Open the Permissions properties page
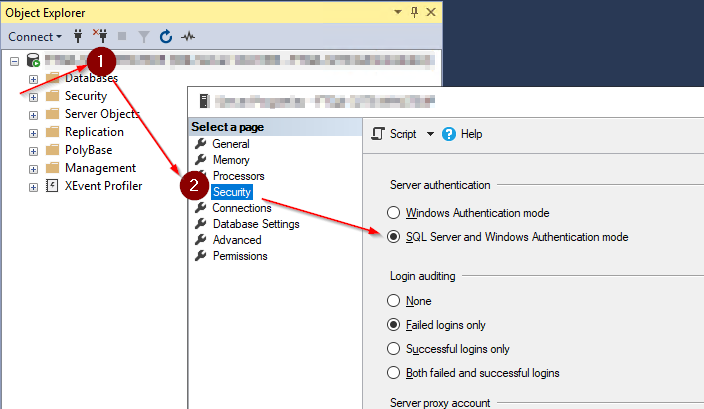The height and width of the screenshot is (409, 704). click(x=240, y=256)
